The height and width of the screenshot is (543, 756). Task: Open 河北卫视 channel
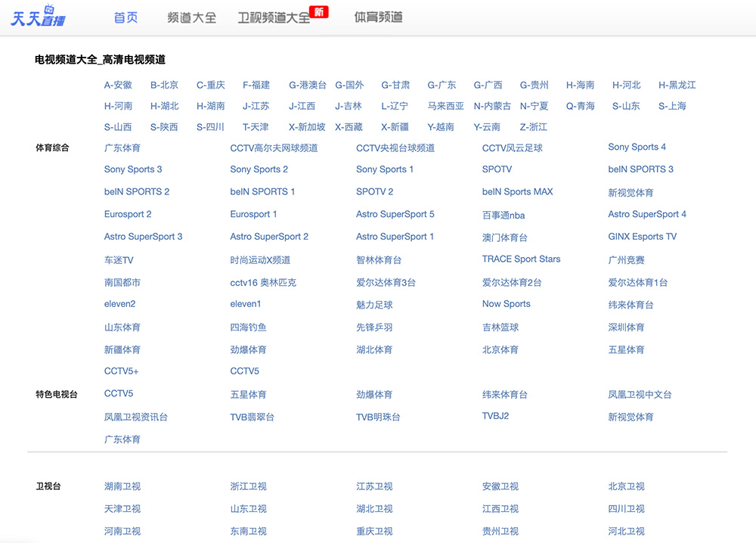point(626,532)
